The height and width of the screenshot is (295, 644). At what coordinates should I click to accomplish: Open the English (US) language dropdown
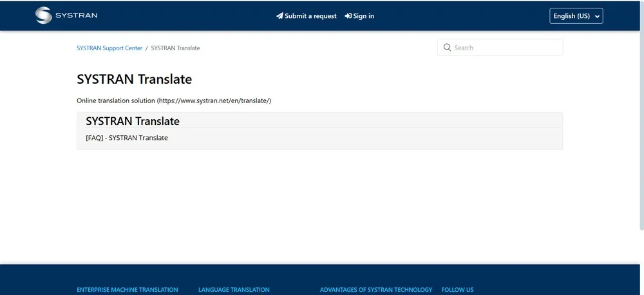(x=576, y=16)
